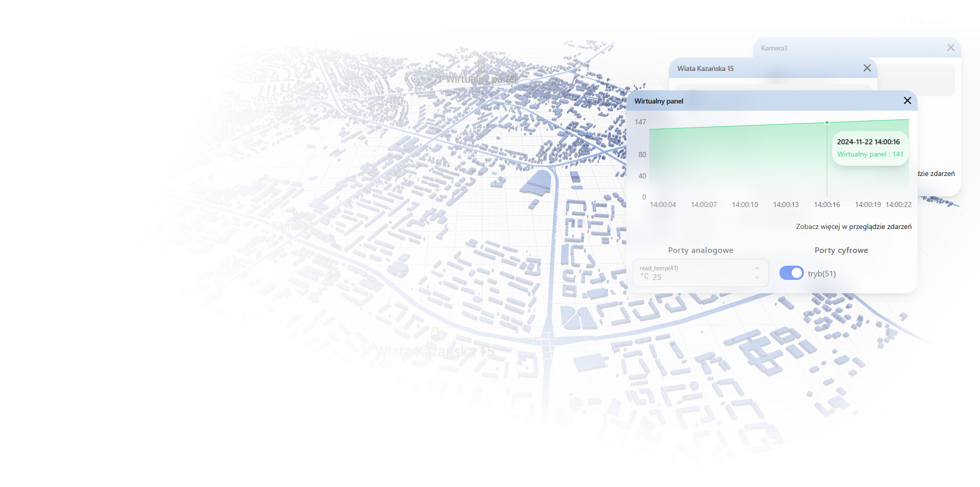This screenshot has width=980, height=487.
Task: Click the 14:00:04 time axis label
Action: [x=663, y=204]
